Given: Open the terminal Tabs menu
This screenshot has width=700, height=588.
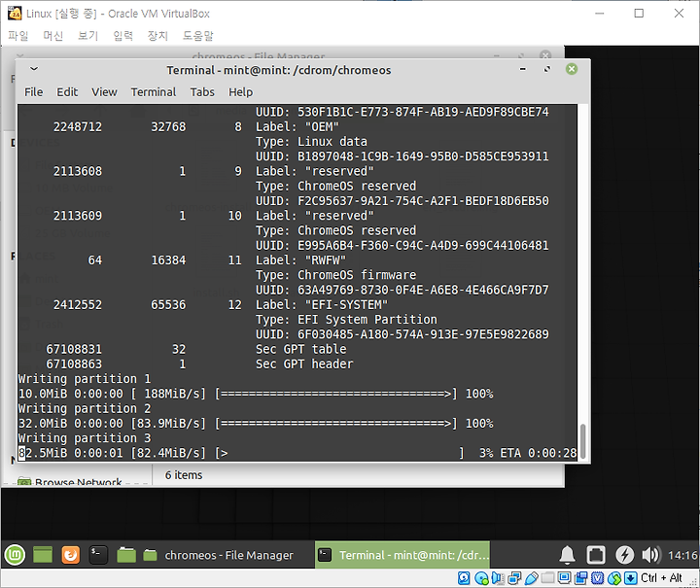Looking at the screenshot, I should point(202,92).
